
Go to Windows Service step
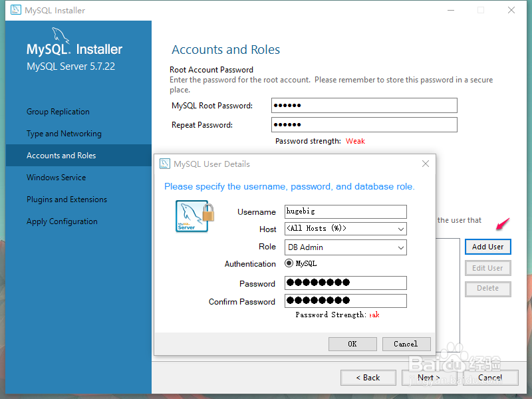tap(56, 178)
